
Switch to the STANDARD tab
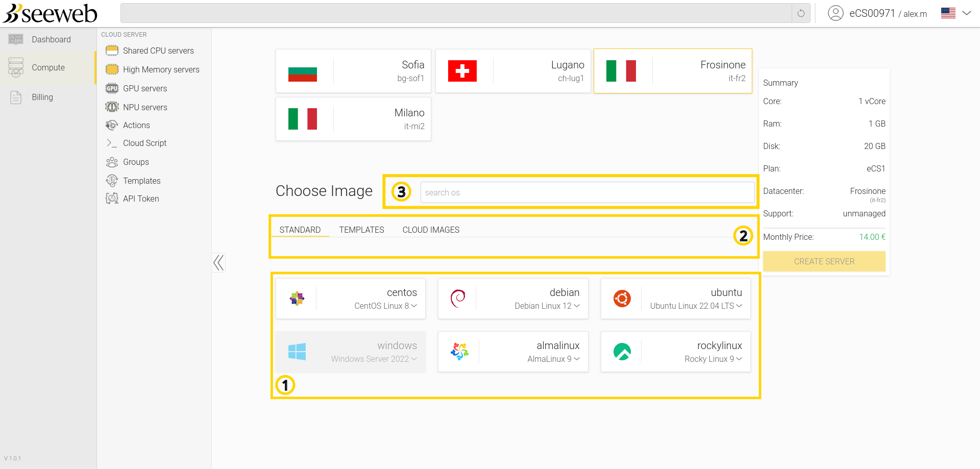tap(300, 230)
